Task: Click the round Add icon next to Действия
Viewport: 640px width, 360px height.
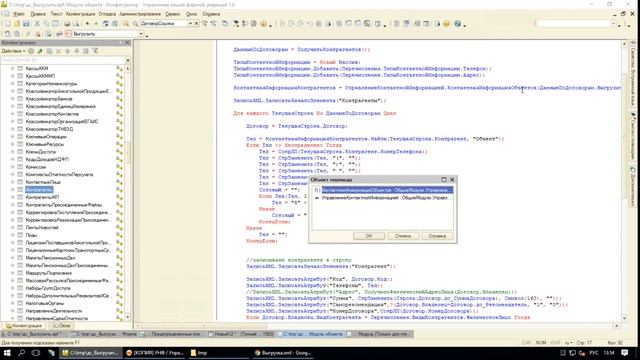Action: tap(31, 51)
